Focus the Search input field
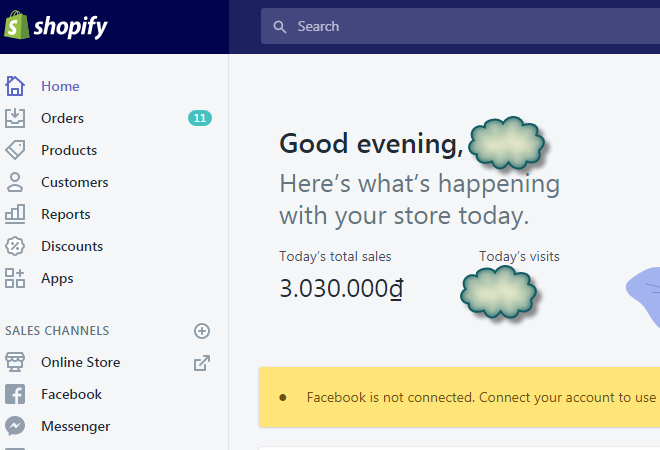660x450 pixels. [460, 26]
